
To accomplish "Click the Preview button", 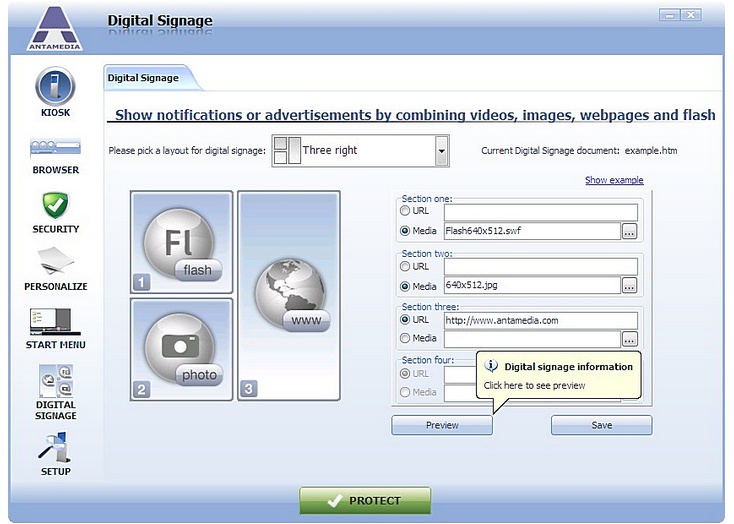I will [442, 425].
